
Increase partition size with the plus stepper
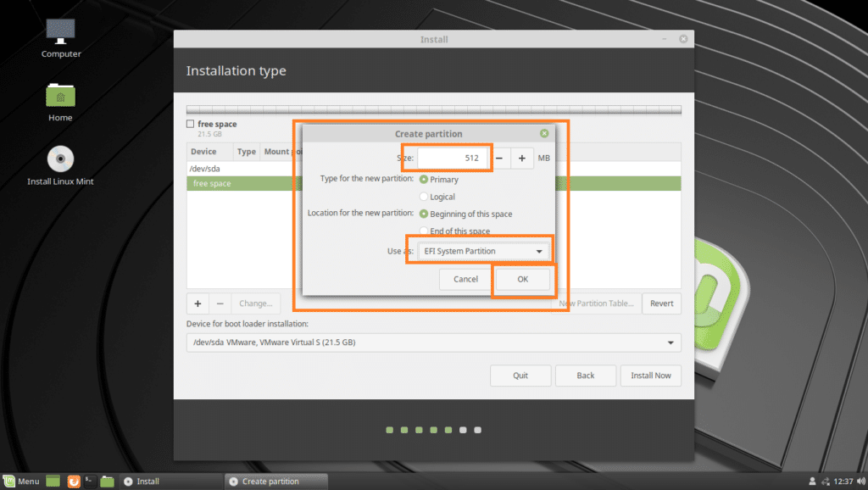(522, 158)
